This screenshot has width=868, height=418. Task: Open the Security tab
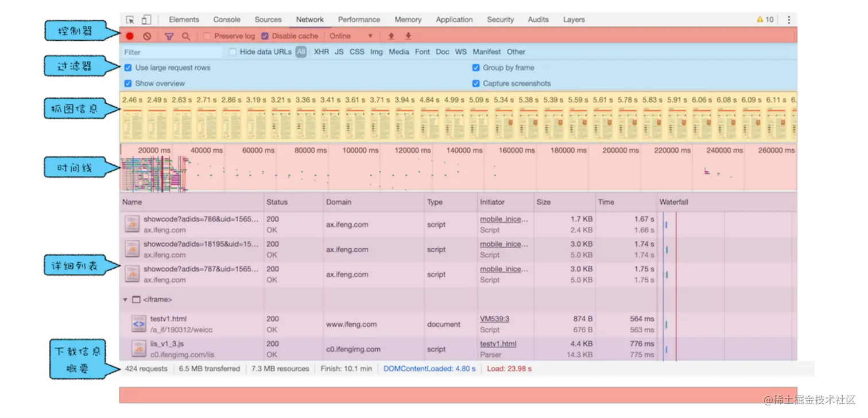[501, 19]
